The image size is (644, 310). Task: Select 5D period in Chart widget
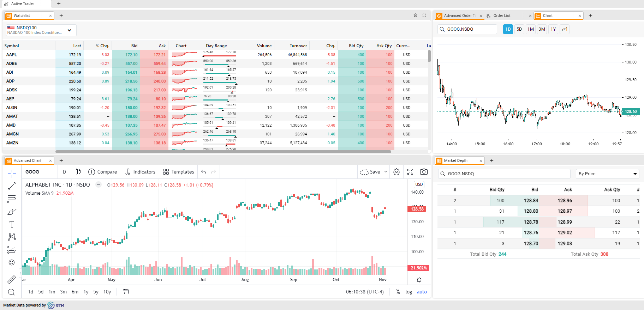519,29
